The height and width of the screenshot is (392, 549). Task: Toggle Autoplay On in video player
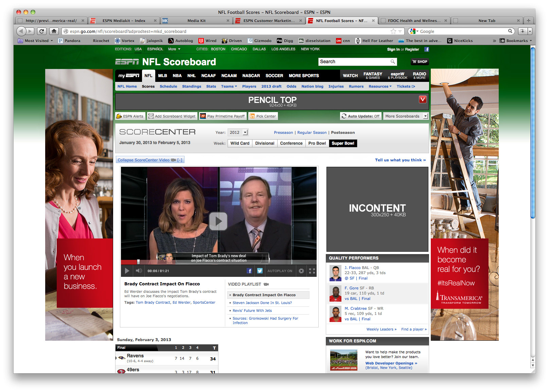280,271
